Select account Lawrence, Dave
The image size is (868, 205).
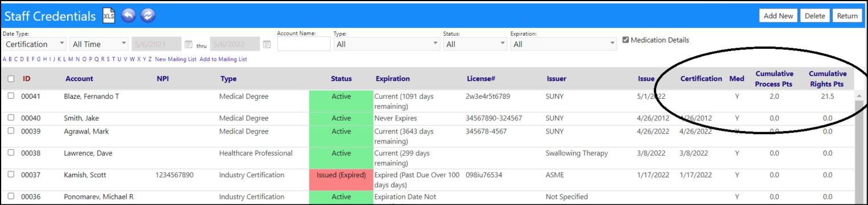coord(89,153)
